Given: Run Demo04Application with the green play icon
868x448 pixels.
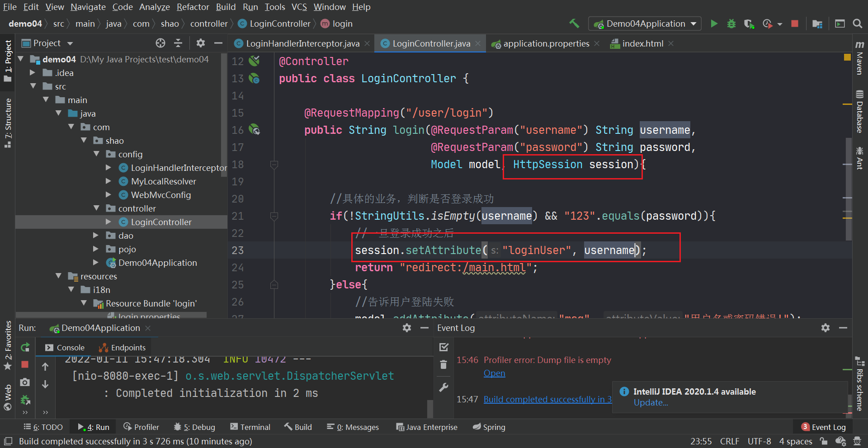Looking at the screenshot, I should pyautogui.click(x=714, y=24).
